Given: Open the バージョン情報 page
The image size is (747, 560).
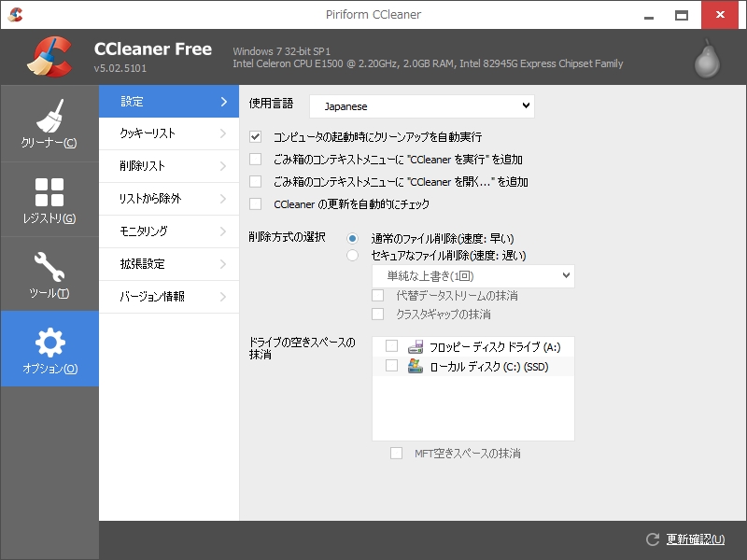Looking at the screenshot, I should pyautogui.click(x=168, y=297).
